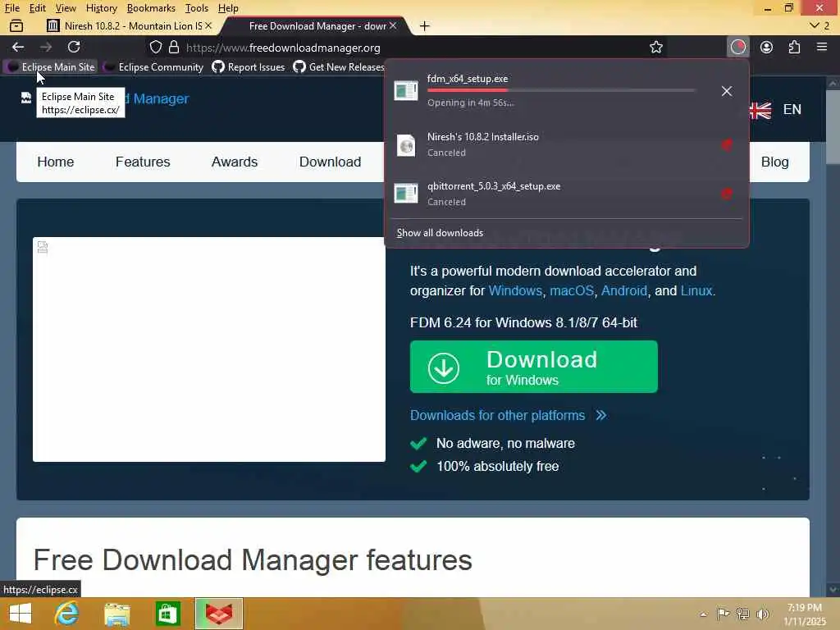
Task: Open the Action Center flag tray icon
Action: pos(723,614)
